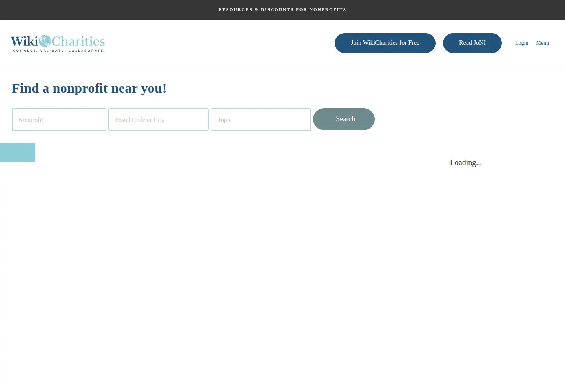Click the word VALIDATE in logo tagline

[x=52, y=51]
